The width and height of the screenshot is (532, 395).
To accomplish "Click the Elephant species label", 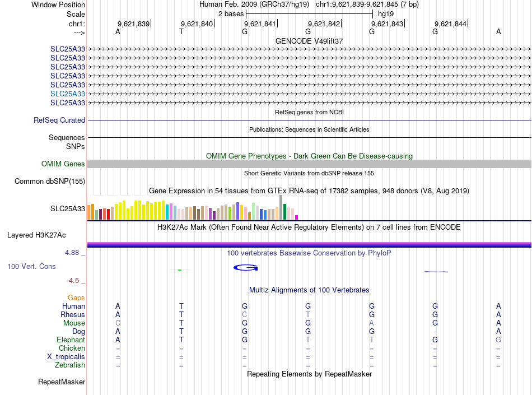I will pyautogui.click(x=71, y=340).
